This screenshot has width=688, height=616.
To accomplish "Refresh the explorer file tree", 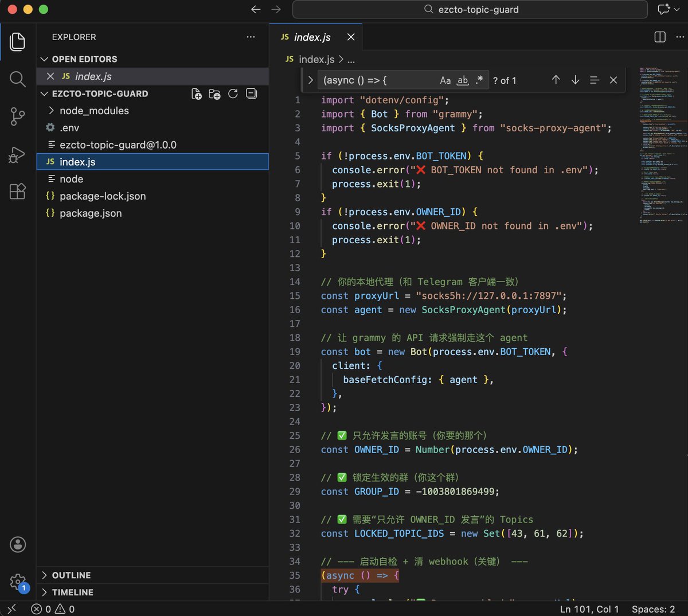I will pyautogui.click(x=233, y=94).
